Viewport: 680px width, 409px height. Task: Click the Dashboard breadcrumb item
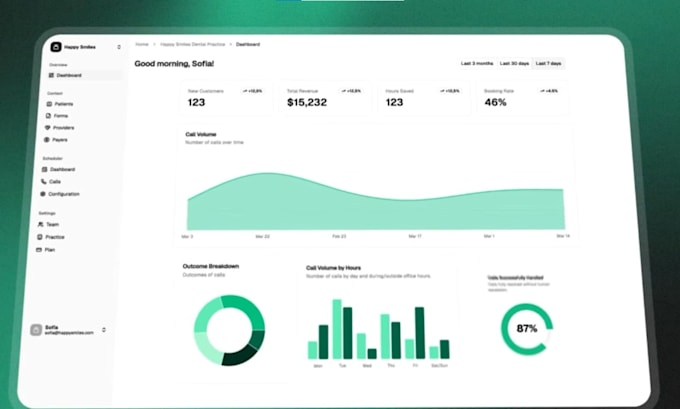tap(248, 44)
